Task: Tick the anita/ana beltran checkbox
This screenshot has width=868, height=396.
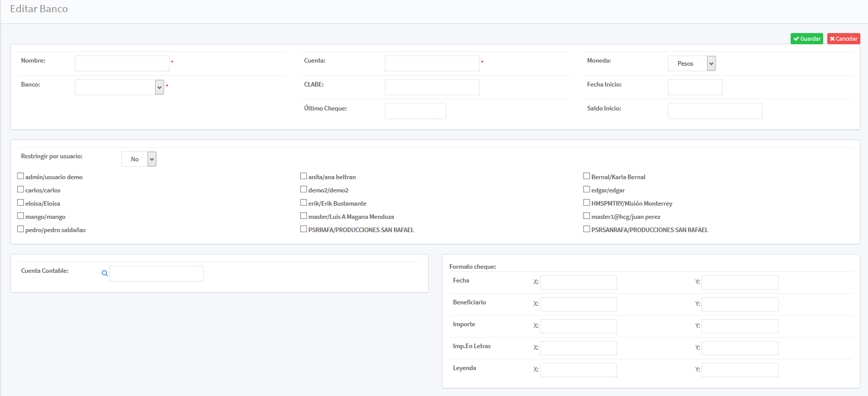Action: click(x=303, y=176)
